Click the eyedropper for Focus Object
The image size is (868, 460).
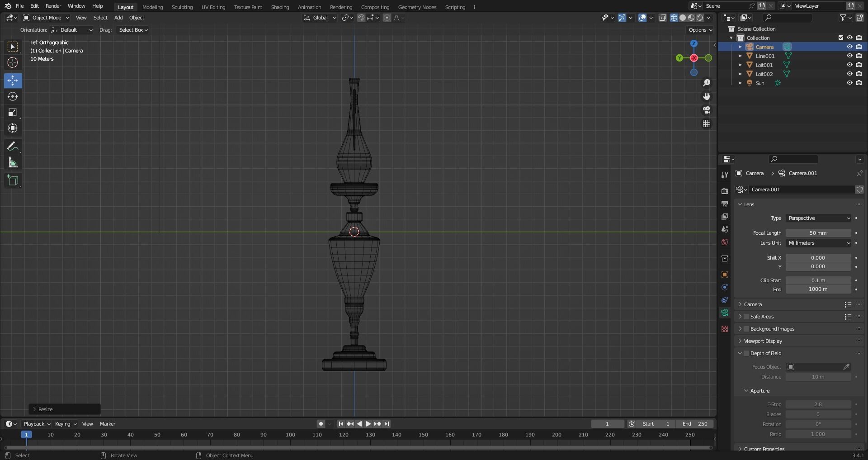pyautogui.click(x=846, y=367)
